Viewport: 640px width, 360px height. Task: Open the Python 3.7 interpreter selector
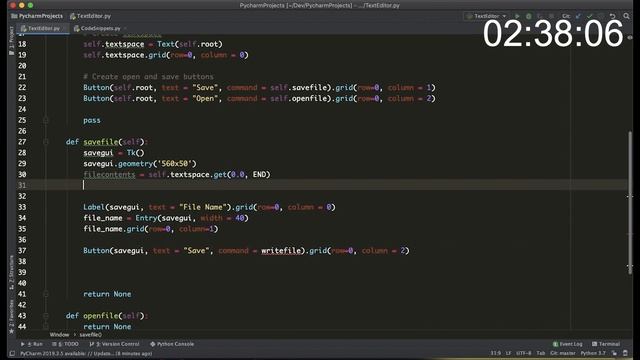(x=593, y=353)
